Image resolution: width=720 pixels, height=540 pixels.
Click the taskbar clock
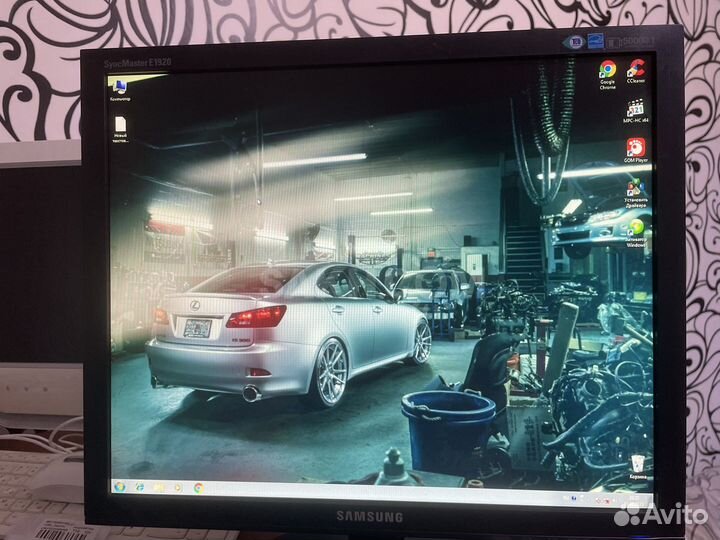coord(636,499)
